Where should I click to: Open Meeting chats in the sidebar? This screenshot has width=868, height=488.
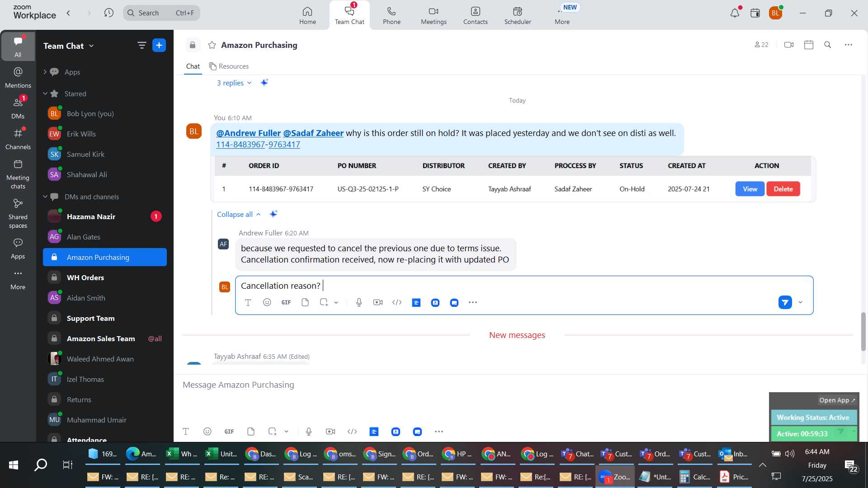coord(18,174)
